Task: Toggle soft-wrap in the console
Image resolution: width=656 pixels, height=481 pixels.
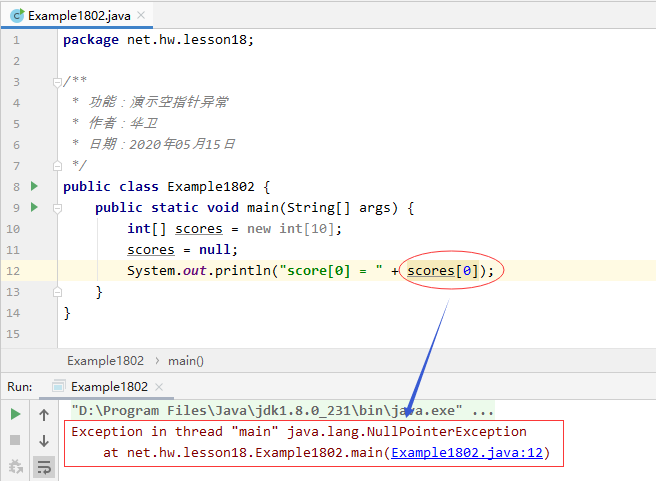Action: point(44,467)
